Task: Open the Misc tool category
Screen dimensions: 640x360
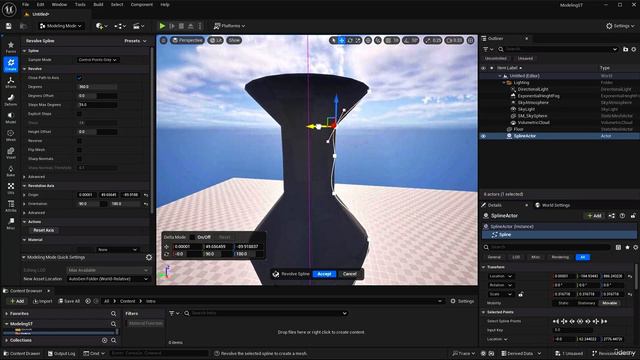Action: pyautogui.click(x=11, y=223)
